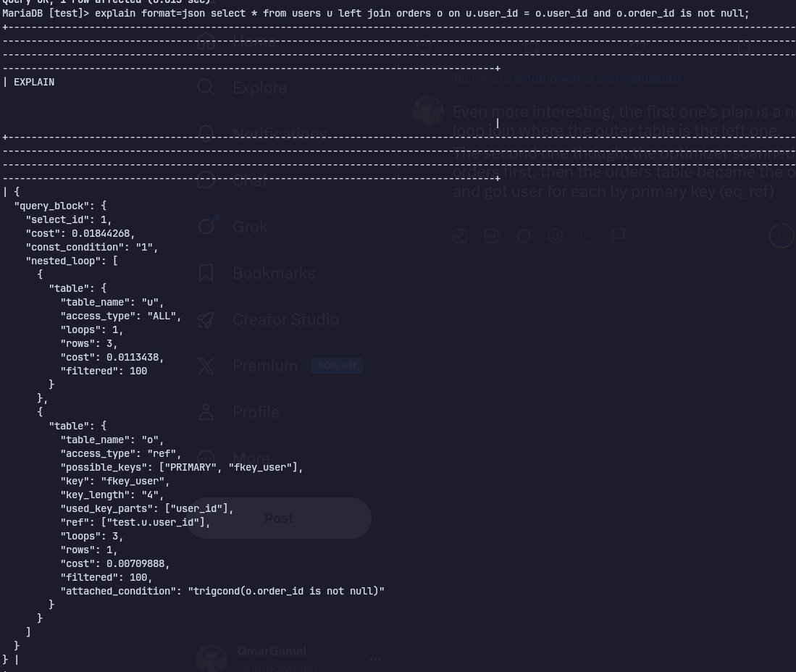This screenshot has height=672, width=796.
Task: Open Creator Studio label in X navigation
Action: [285, 319]
